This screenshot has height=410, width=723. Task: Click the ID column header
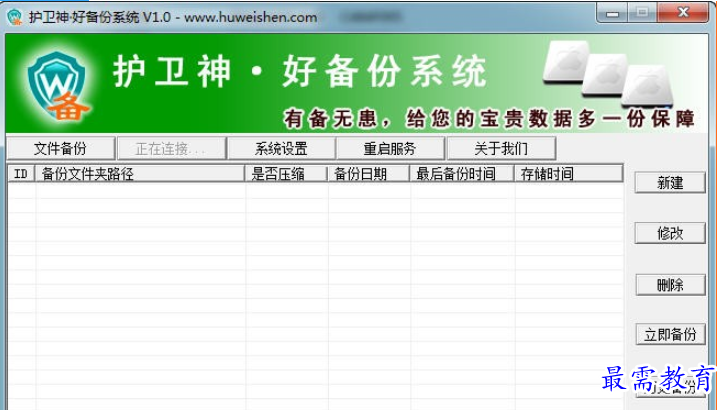[x=22, y=174]
